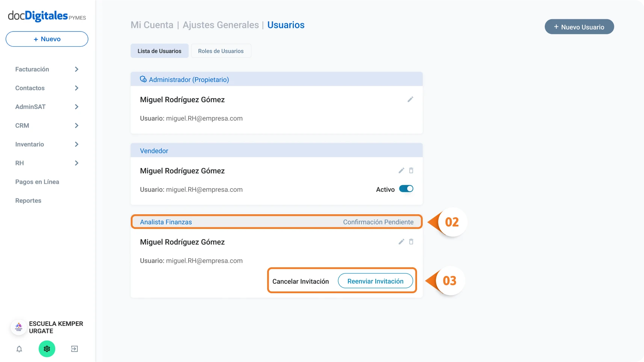Click the Nuevo Usuario button
Screen dimensions: 644x362
579,27
